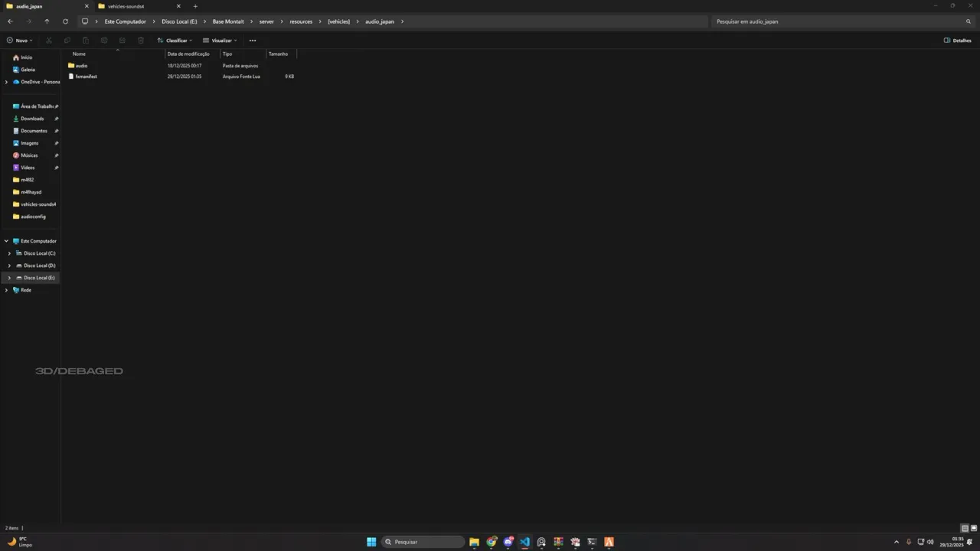The width and height of the screenshot is (980, 551).
Task: Collapse the Este Computador tree node
Action: (6, 241)
